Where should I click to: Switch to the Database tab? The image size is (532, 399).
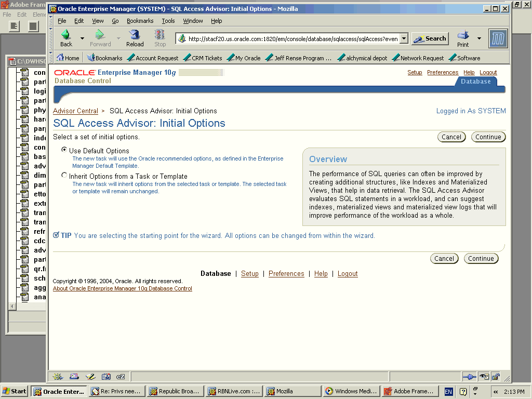click(475, 82)
